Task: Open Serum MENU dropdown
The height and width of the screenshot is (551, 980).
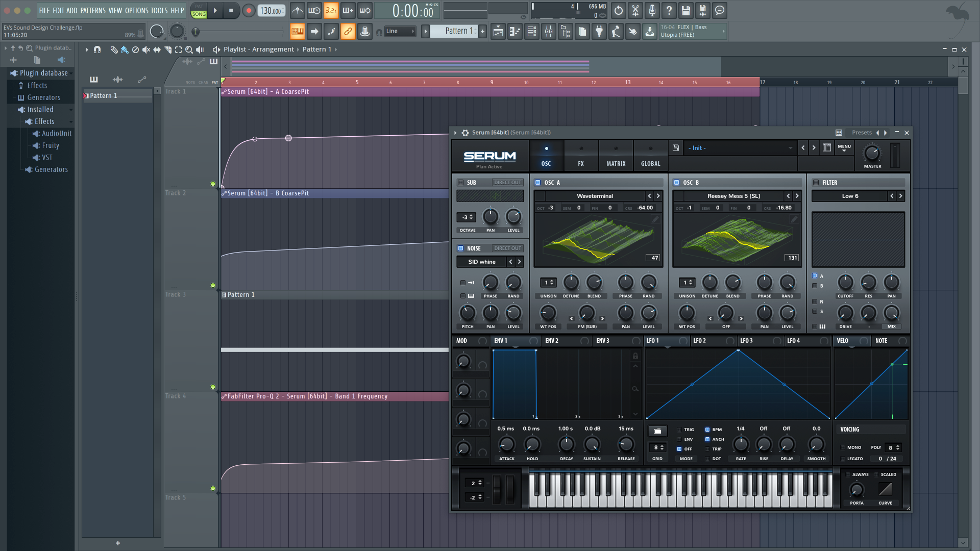Action: click(844, 148)
